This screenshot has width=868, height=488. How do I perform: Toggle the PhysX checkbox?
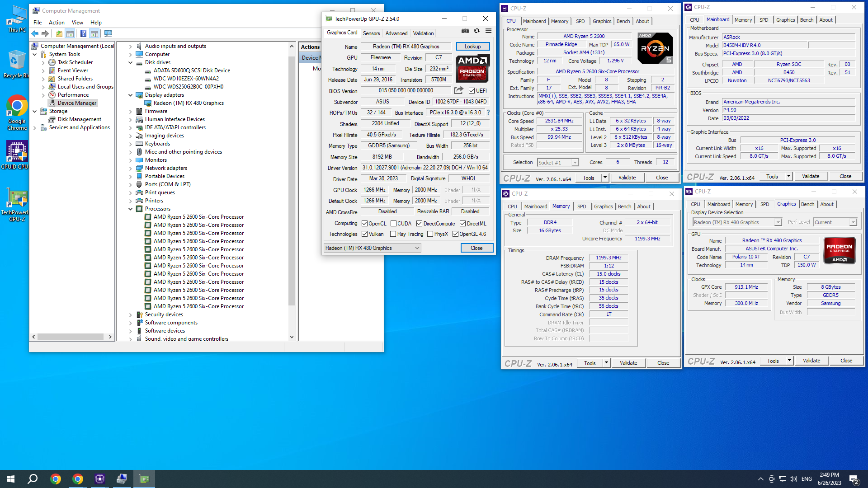pyautogui.click(x=430, y=234)
